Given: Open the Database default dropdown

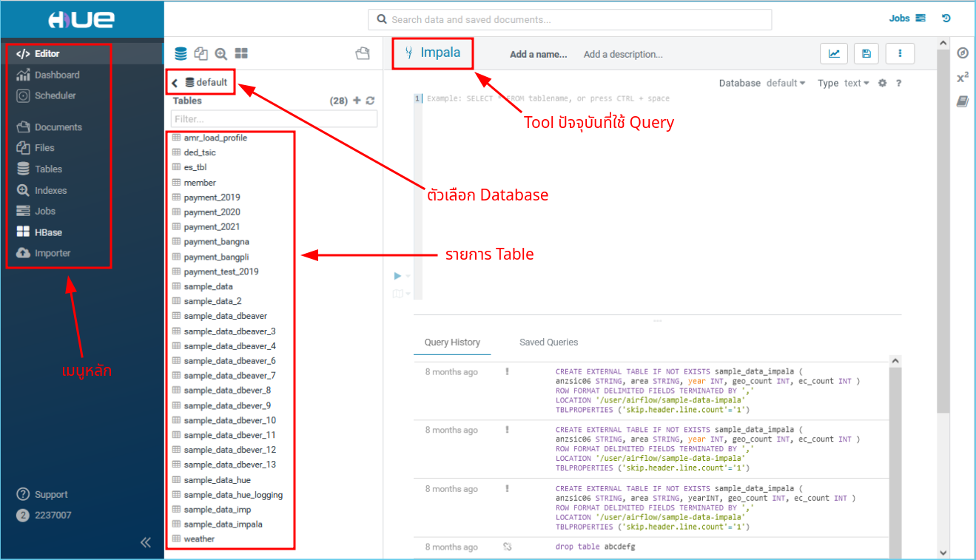Looking at the screenshot, I should click(x=786, y=84).
